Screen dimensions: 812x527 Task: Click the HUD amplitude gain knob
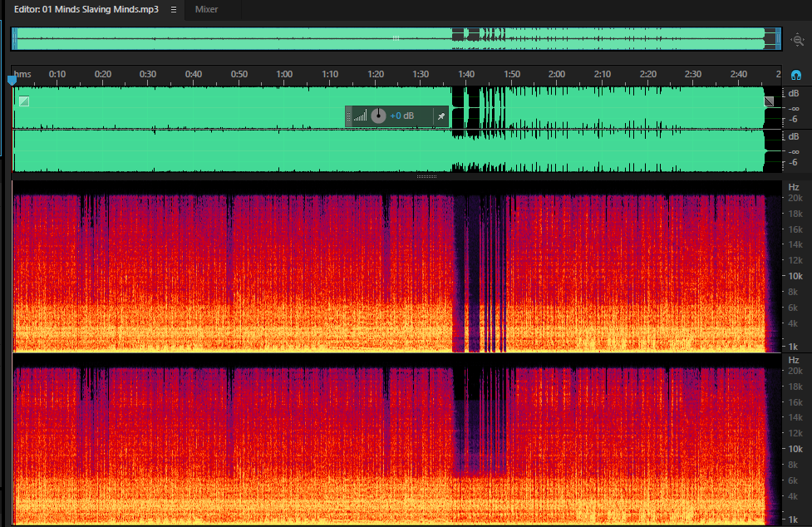(378, 116)
